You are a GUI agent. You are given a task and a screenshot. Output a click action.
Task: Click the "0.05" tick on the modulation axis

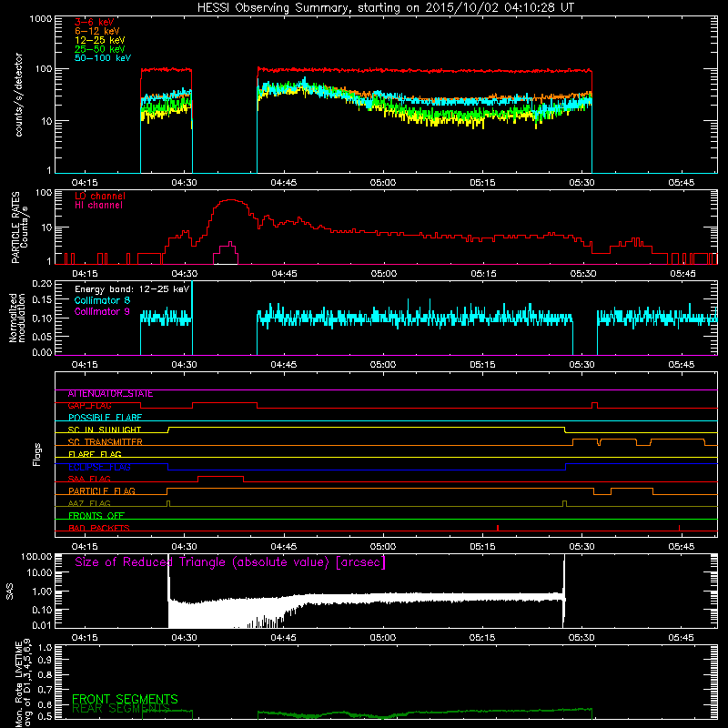point(42,336)
